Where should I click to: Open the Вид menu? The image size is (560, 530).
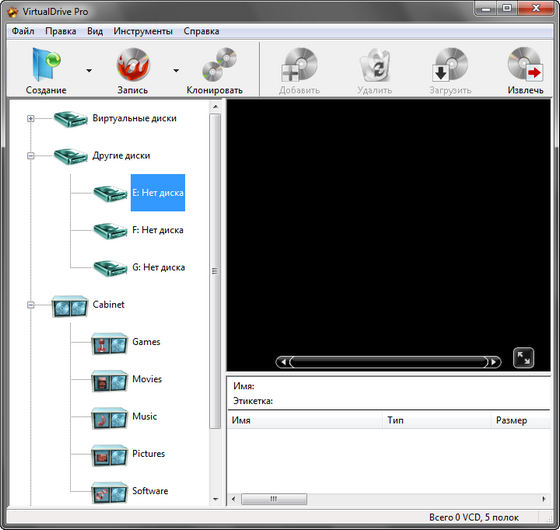point(95,31)
